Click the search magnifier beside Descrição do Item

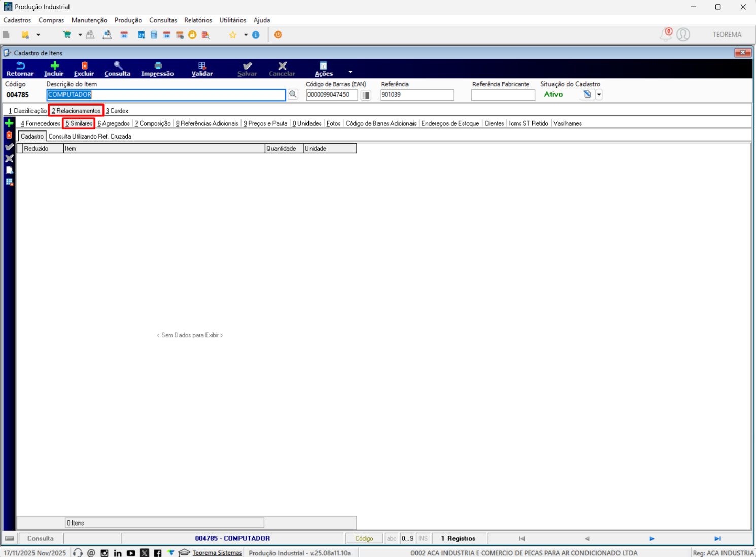(293, 94)
